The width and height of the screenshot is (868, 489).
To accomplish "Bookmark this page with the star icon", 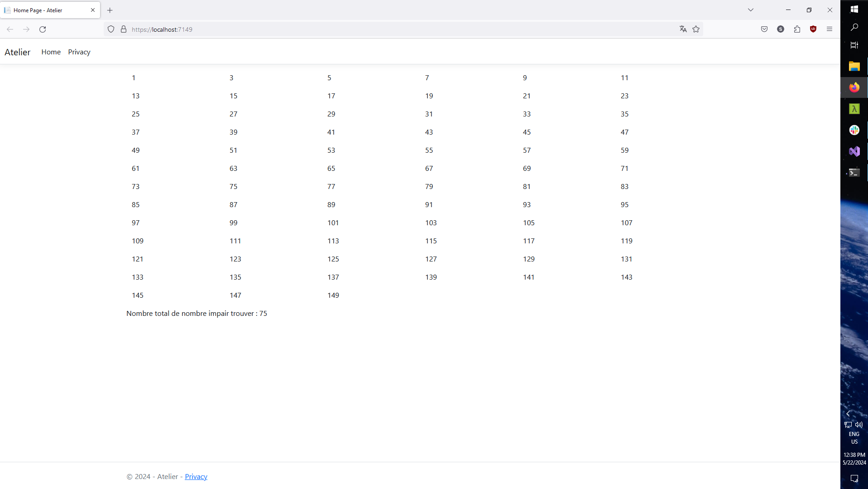I will pyautogui.click(x=696, y=29).
